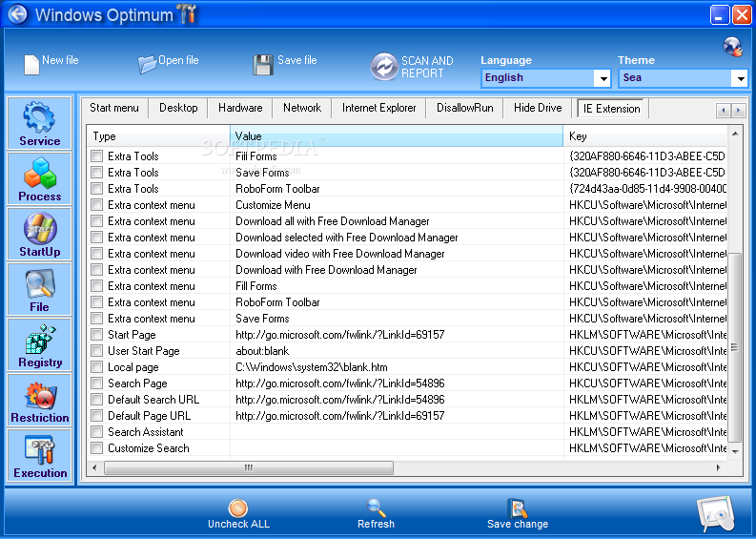Select the Search Page row
This screenshot has height=539, width=756.
(x=407, y=384)
